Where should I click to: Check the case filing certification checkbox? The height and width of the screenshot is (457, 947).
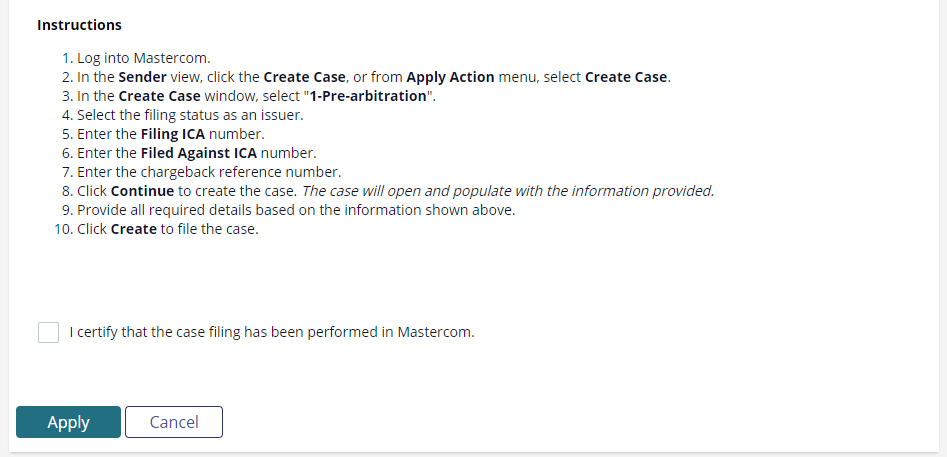coord(48,332)
